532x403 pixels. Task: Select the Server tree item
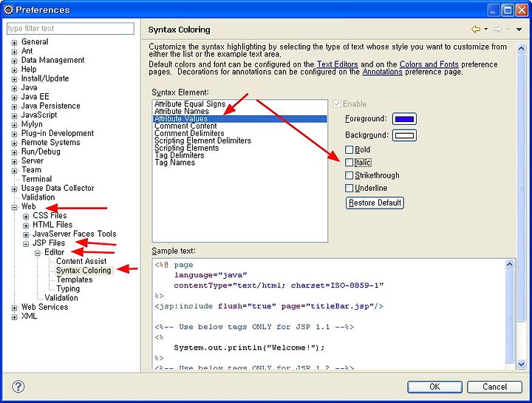[x=33, y=160]
